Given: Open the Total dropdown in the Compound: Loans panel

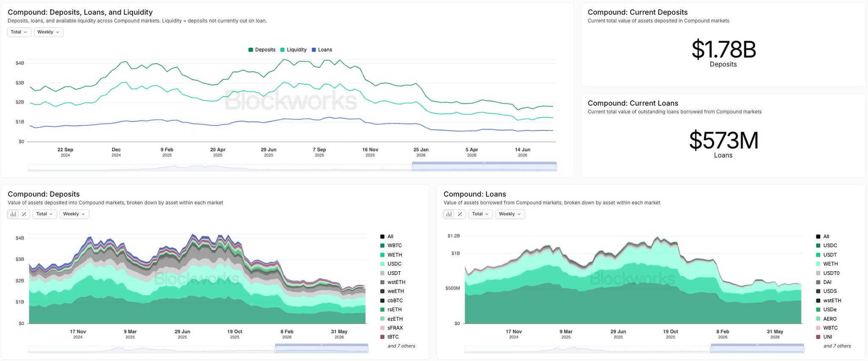Looking at the screenshot, I should 481,214.
